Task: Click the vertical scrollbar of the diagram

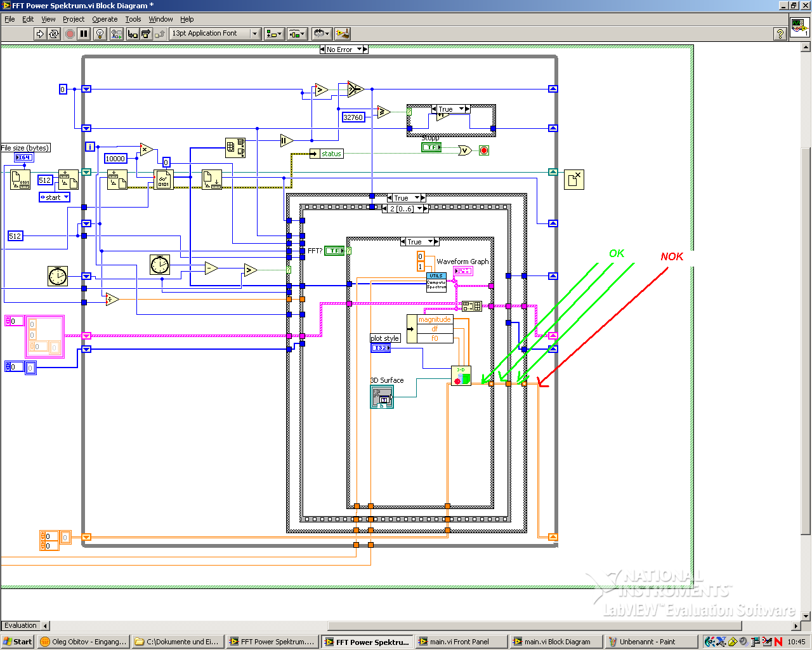Action: pyautogui.click(x=806, y=330)
